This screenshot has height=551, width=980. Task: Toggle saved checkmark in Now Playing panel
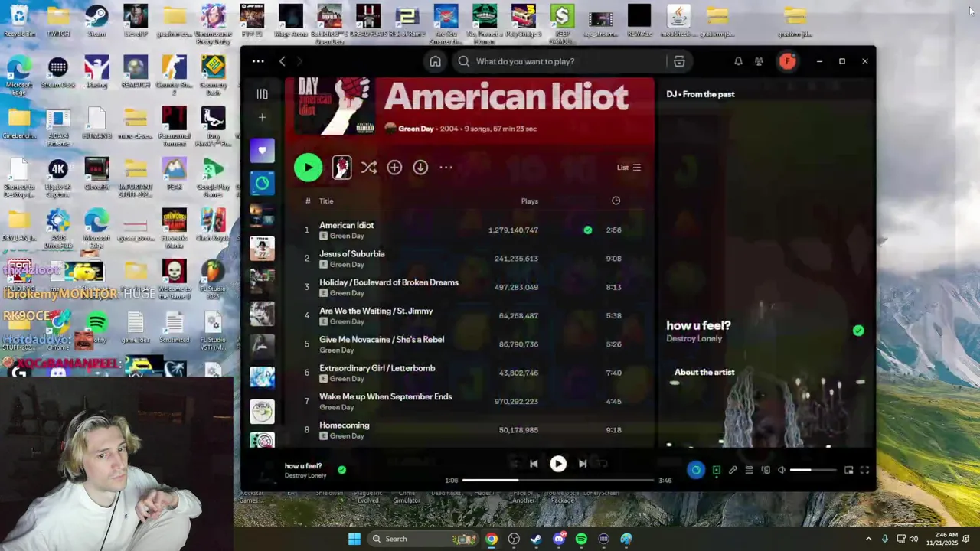[x=858, y=331]
